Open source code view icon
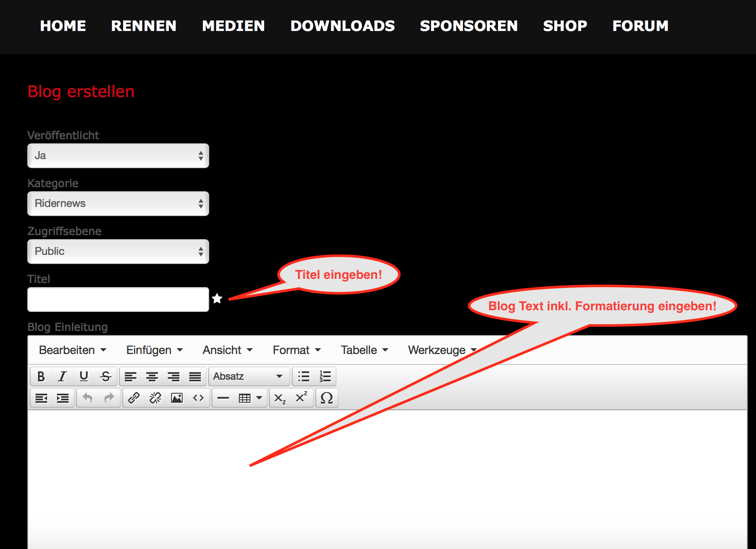 click(198, 398)
